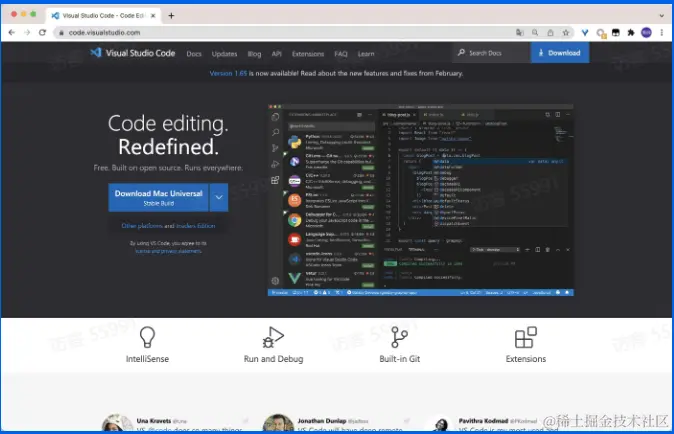Expand the download options dropdown arrow
674x434 pixels.
click(219, 197)
